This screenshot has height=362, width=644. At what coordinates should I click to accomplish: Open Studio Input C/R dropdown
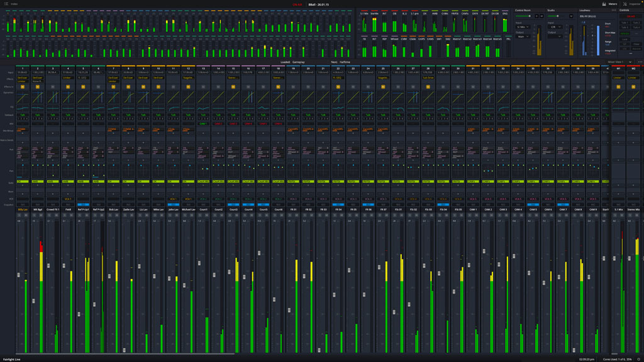(x=555, y=26)
